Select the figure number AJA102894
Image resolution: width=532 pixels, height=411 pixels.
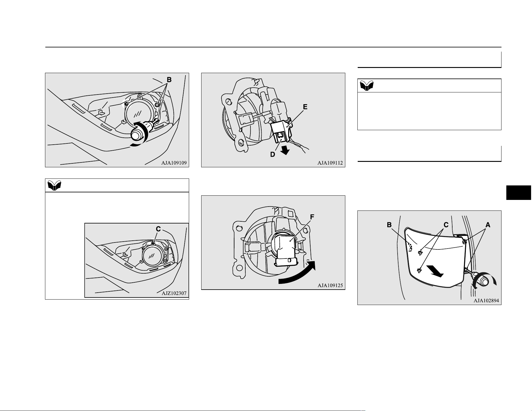coord(486,300)
